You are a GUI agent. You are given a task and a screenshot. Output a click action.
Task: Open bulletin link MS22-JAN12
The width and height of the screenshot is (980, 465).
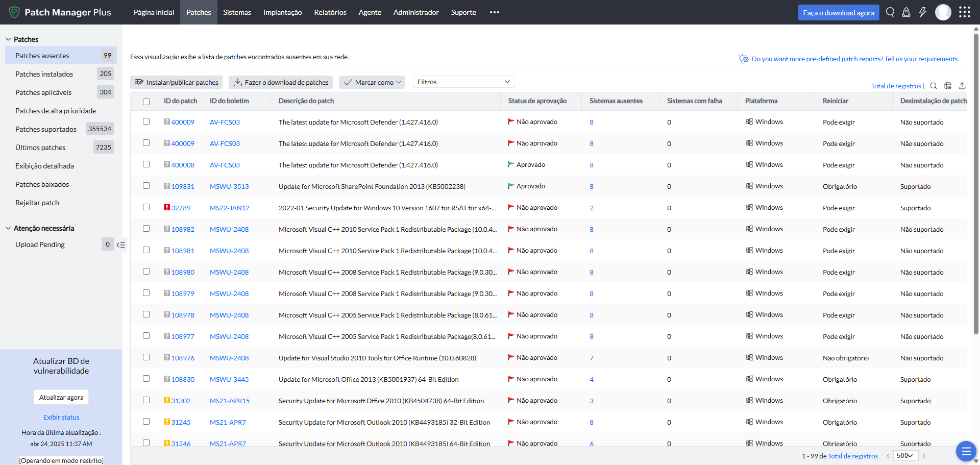tap(229, 208)
